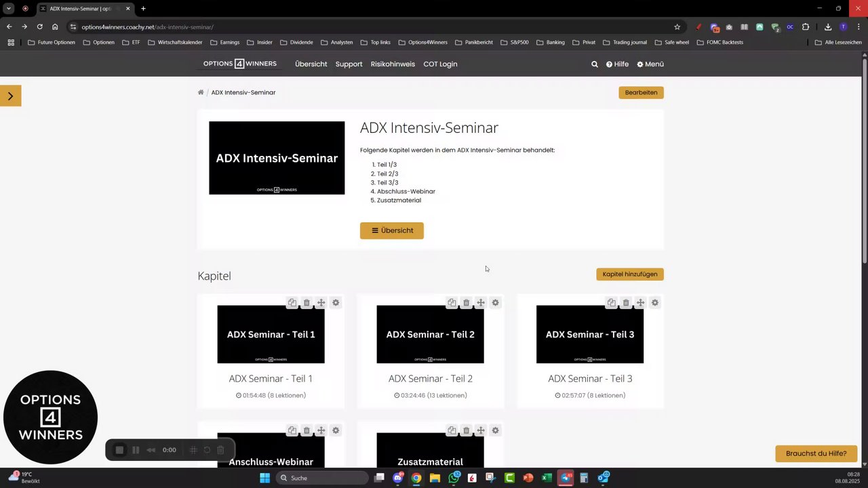Click the move arrows icon on Teil 2
The width and height of the screenshot is (868, 488).
[x=481, y=303]
